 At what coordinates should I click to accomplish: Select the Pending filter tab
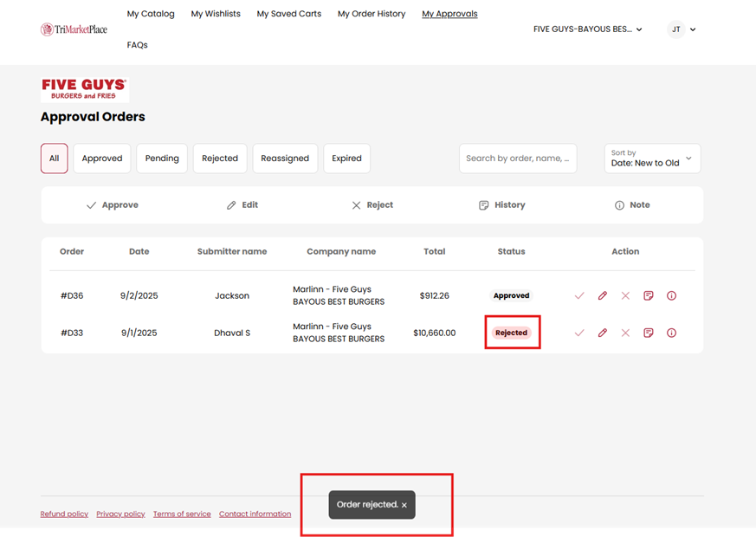[162, 159]
